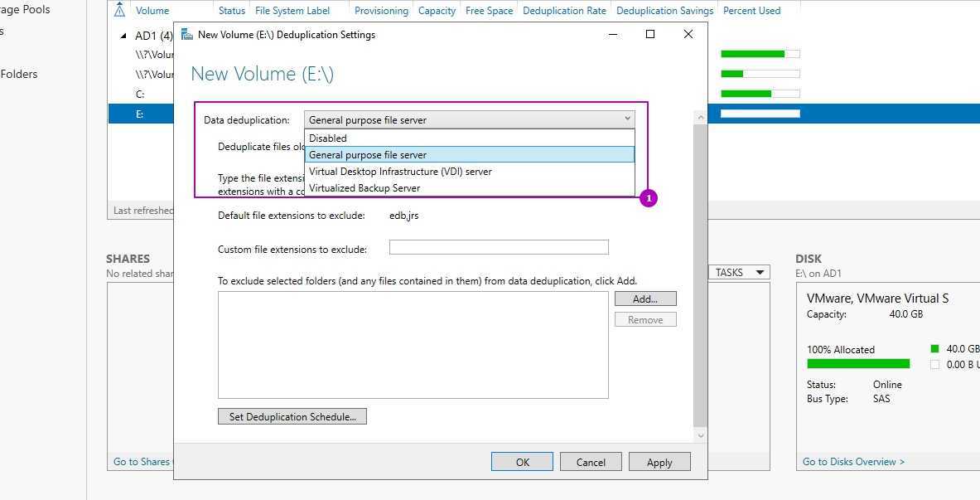Apply the deduplication settings
Viewport: 980px width, 500px height.
pos(659,462)
